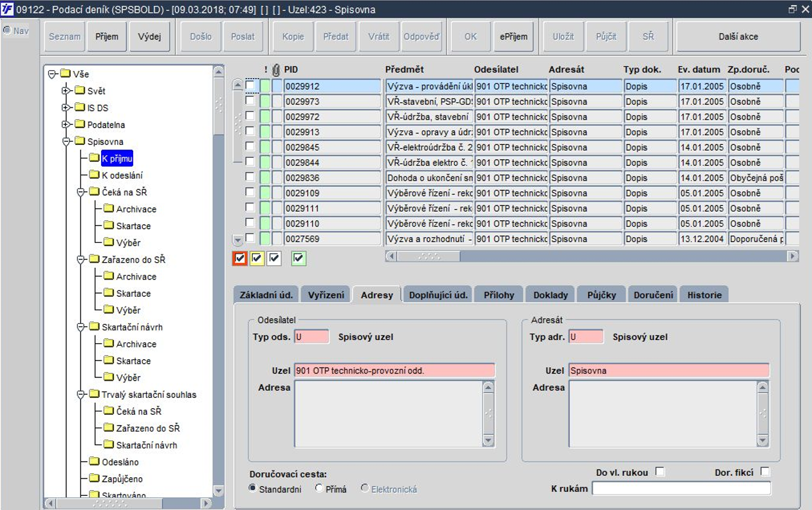Toggle the red-bordered filter checkbox

point(240,258)
